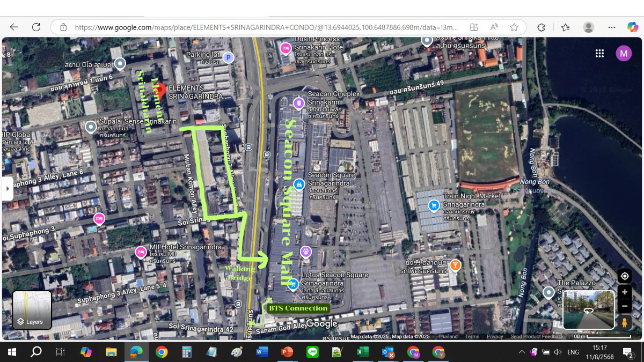Open PowerPoint from the taskbar

[x=287, y=352]
